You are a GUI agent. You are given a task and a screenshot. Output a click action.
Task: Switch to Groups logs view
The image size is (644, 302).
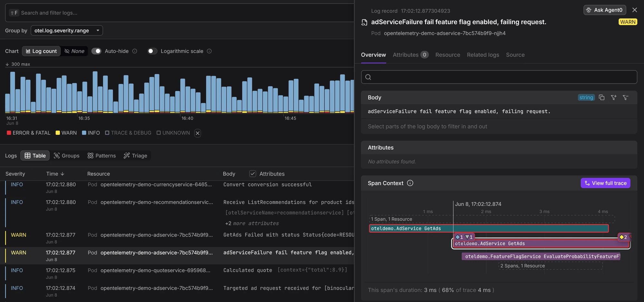pos(66,156)
